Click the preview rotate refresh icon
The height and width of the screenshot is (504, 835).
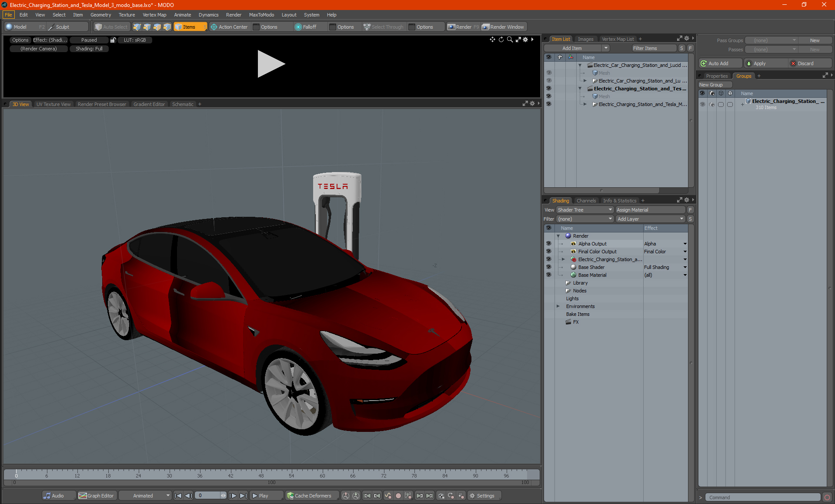point(501,40)
